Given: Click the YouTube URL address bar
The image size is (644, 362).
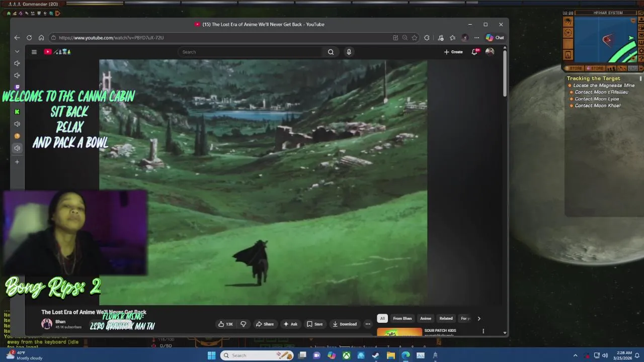Looking at the screenshot, I should [221, 38].
